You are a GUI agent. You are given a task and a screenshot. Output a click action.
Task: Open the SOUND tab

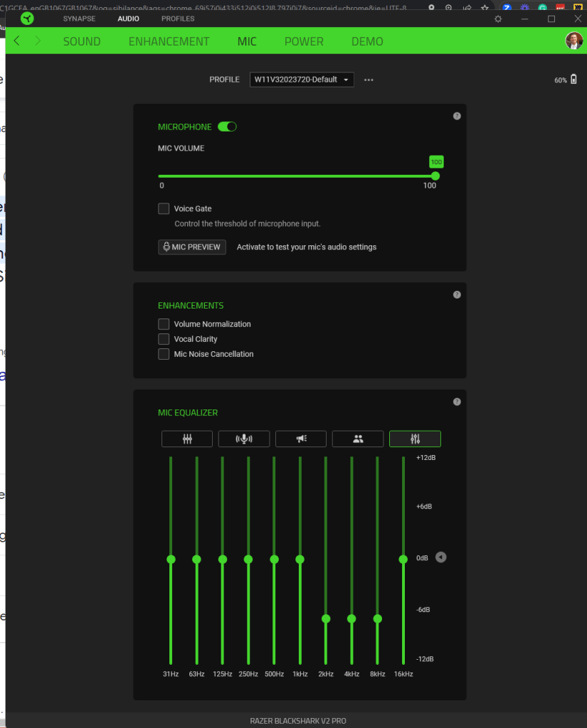82,41
